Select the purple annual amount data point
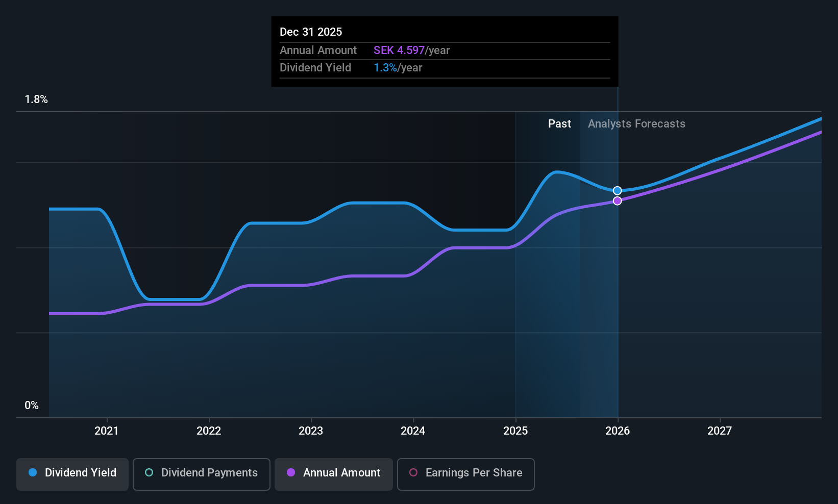Screen dimensions: 838x504 pyautogui.click(x=618, y=201)
